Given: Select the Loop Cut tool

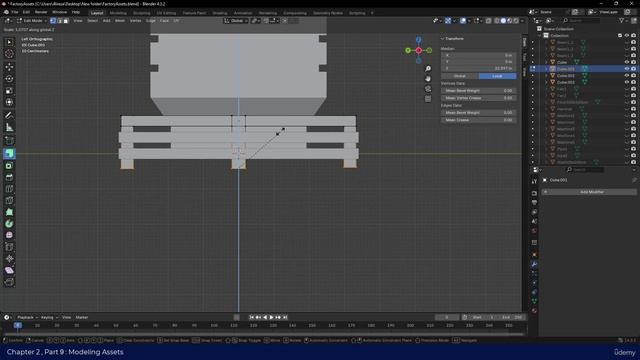Looking at the screenshot, I should 9,189.
